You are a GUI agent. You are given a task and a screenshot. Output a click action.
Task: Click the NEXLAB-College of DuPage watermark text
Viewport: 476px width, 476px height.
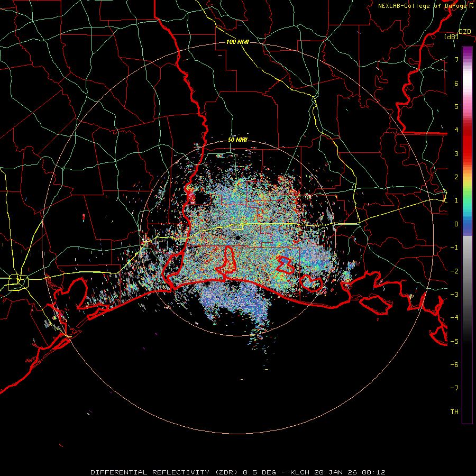pos(426,6)
